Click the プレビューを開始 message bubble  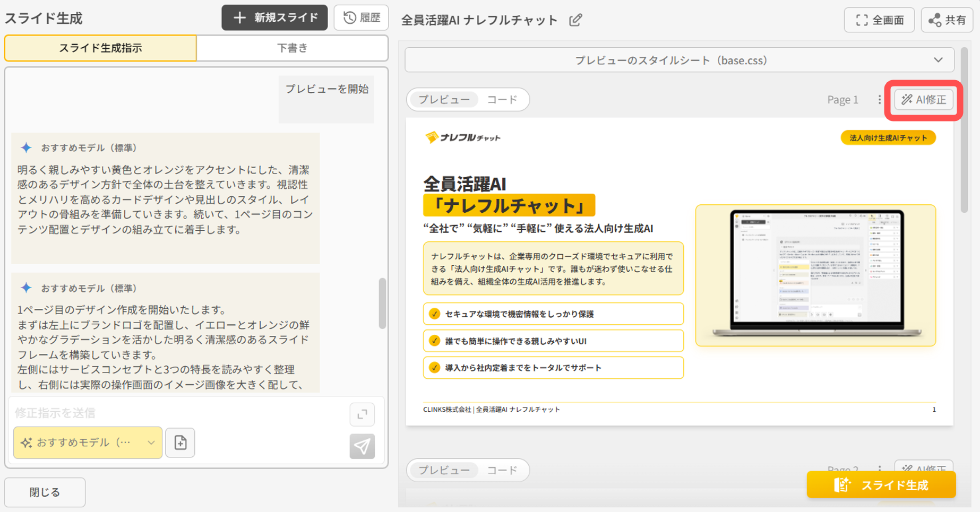[x=326, y=99]
